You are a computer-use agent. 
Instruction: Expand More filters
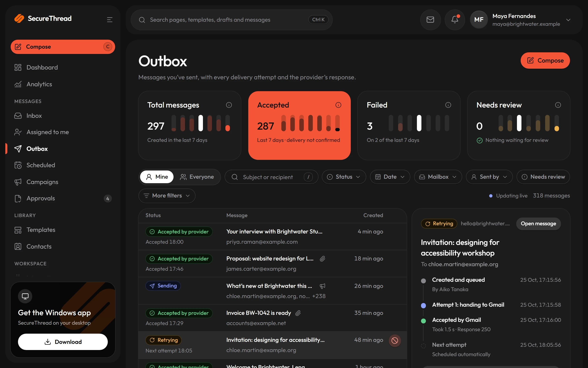pyautogui.click(x=167, y=196)
